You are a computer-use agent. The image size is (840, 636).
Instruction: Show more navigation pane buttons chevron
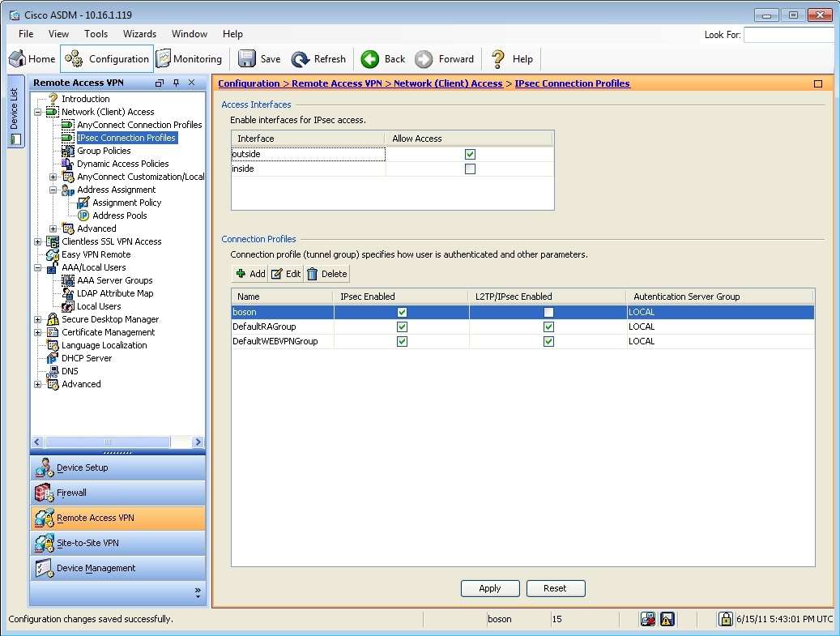198,593
